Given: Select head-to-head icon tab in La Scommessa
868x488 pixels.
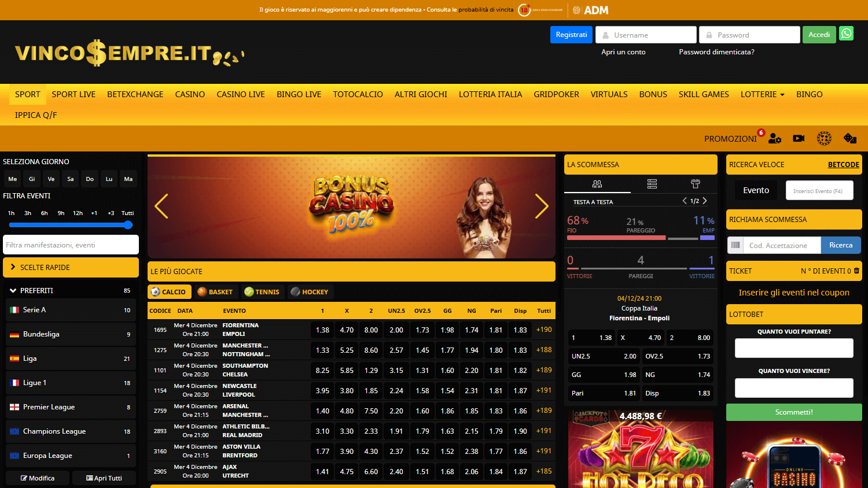Looking at the screenshot, I should pyautogui.click(x=597, y=184).
